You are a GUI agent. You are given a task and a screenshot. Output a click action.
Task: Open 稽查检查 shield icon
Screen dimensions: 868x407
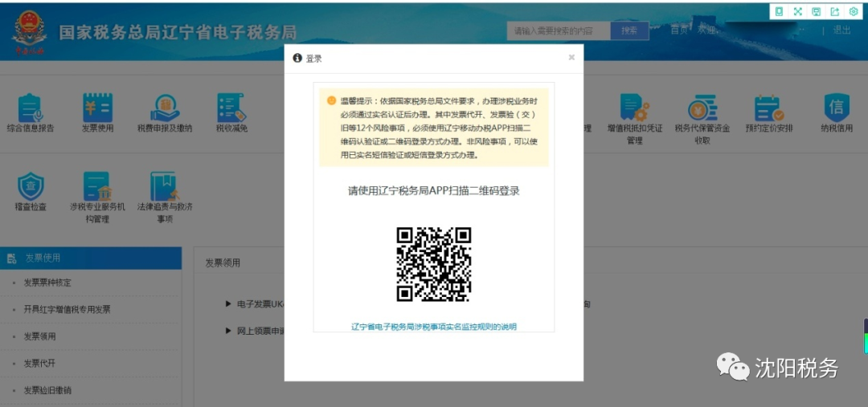coord(31,186)
